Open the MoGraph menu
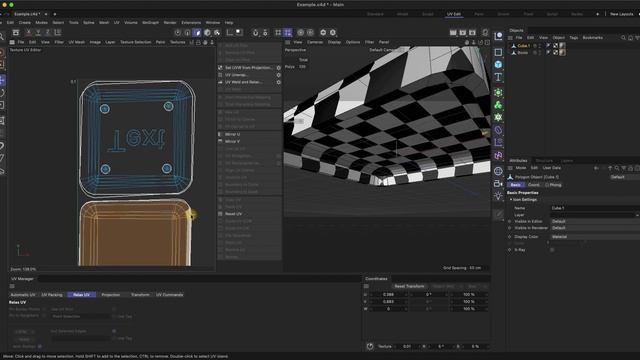 pos(150,22)
